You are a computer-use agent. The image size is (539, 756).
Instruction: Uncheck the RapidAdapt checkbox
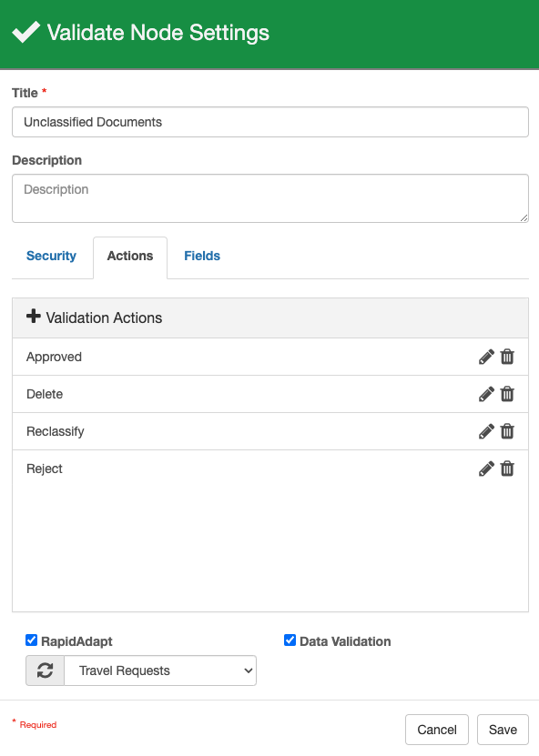click(x=31, y=640)
